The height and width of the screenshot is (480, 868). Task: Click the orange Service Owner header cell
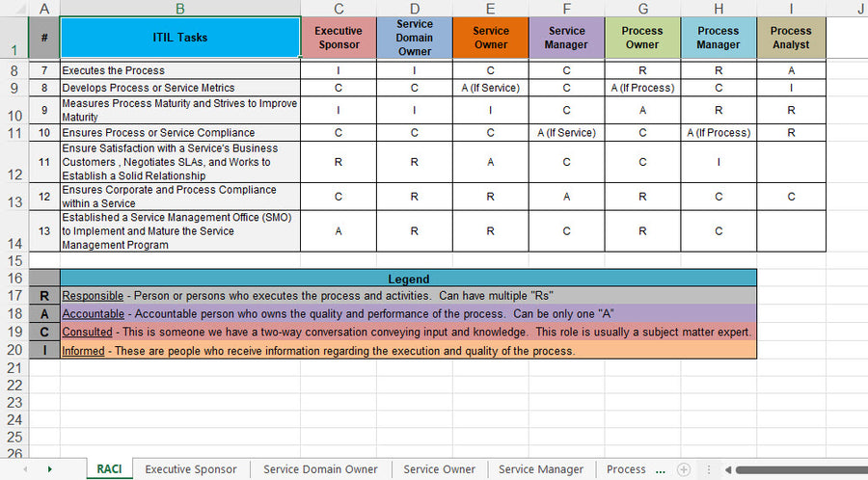491,38
